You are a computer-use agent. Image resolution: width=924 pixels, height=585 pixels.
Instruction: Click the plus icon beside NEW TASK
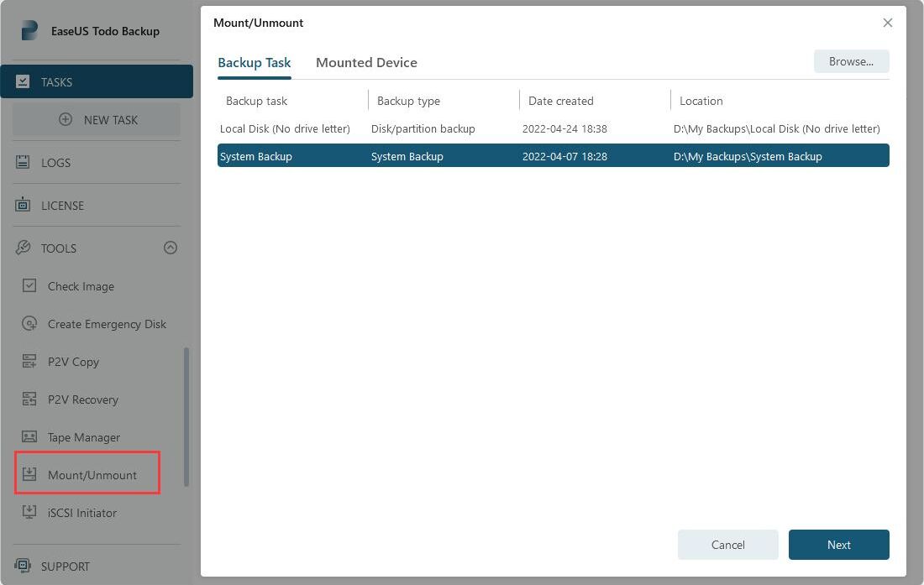tap(66, 119)
